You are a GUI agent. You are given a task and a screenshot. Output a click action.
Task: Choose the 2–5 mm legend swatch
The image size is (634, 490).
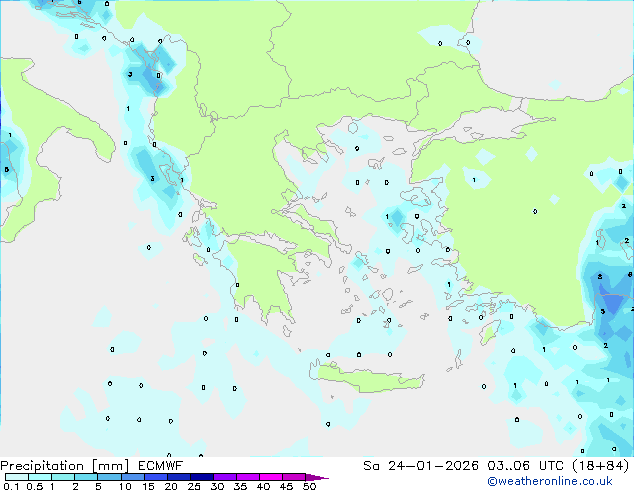click(x=86, y=477)
